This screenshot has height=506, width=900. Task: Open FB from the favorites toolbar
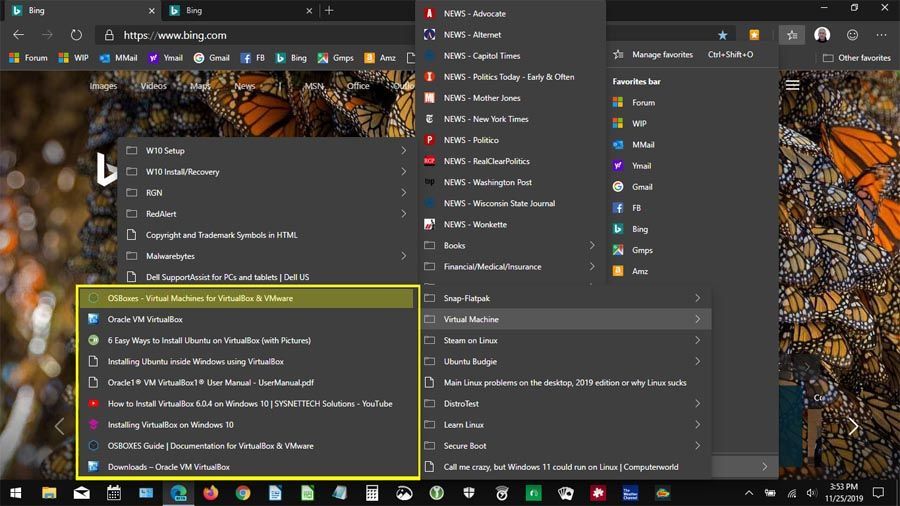tap(253, 58)
